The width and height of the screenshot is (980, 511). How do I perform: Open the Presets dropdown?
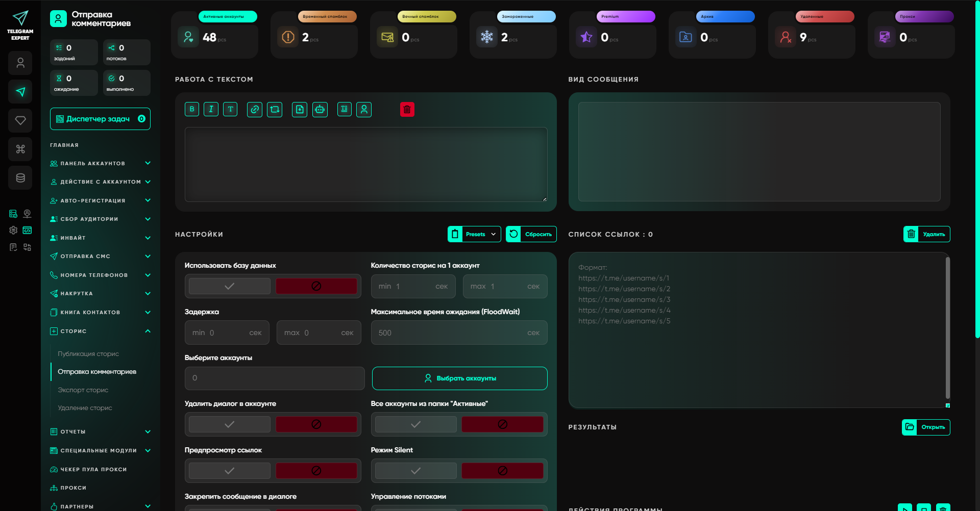tap(474, 234)
